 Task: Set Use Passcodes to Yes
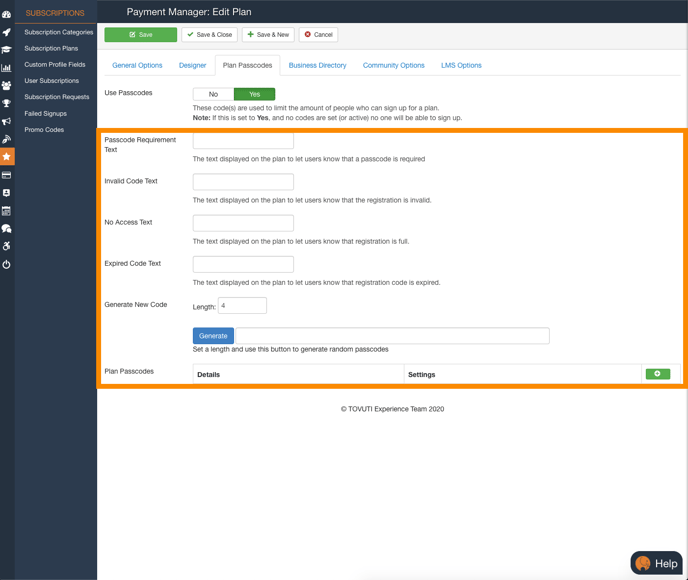[x=254, y=94]
